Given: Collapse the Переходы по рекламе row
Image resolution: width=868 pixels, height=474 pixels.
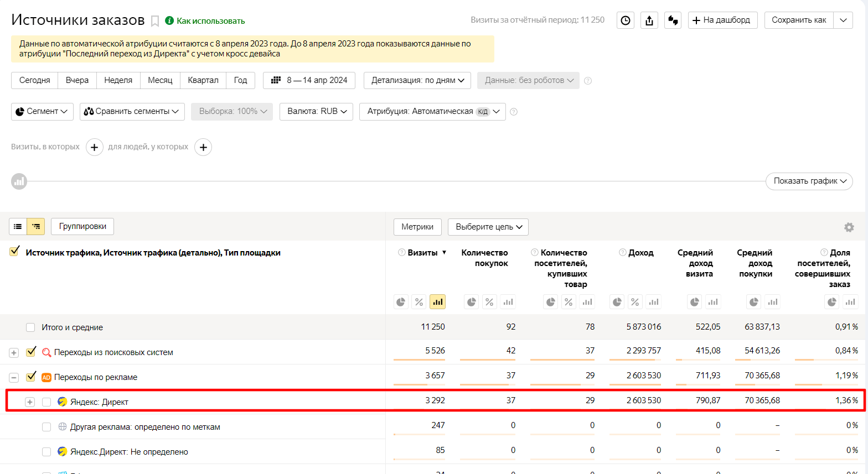Looking at the screenshot, I should point(14,377).
